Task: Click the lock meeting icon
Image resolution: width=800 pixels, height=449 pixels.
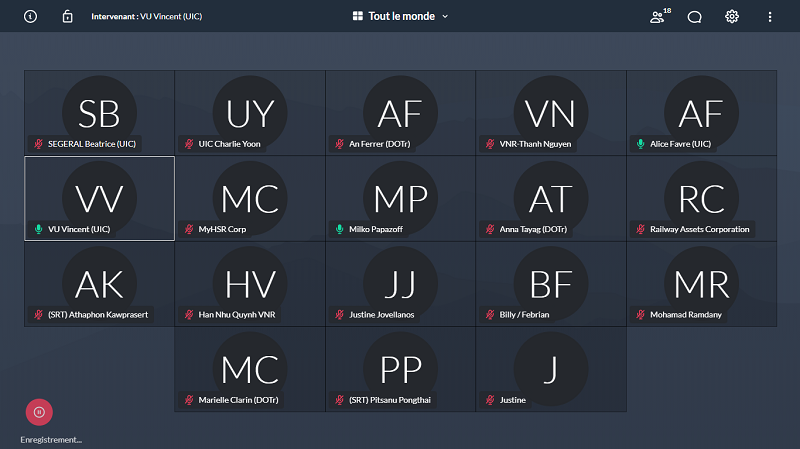Action: pyautogui.click(x=67, y=16)
